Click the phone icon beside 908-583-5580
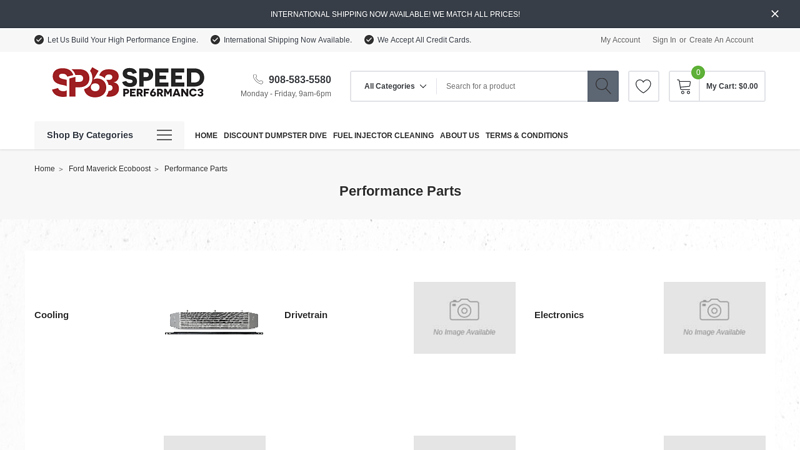The image size is (800, 450). pyautogui.click(x=258, y=80)
